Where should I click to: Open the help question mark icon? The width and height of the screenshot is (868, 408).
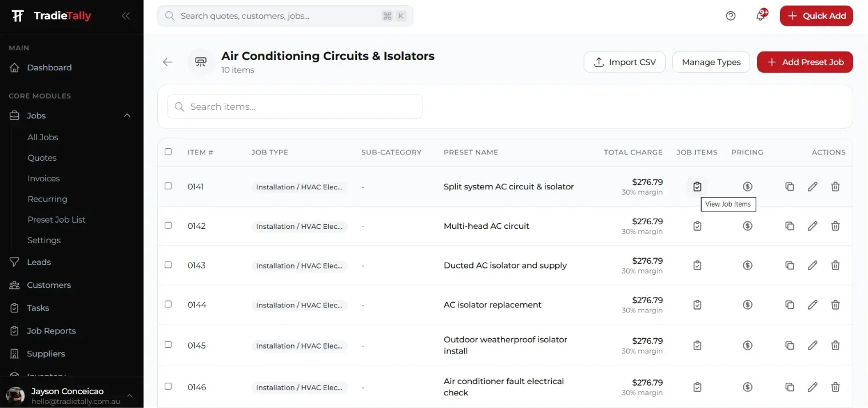(731, 16)
